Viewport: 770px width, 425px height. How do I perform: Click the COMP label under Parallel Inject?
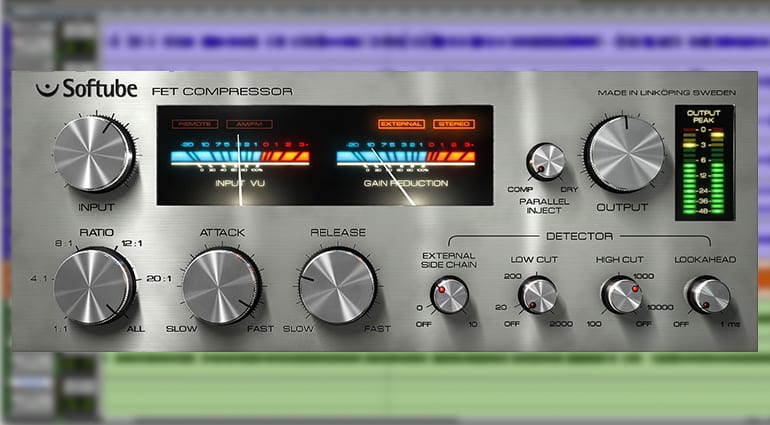tap(520, 190)
